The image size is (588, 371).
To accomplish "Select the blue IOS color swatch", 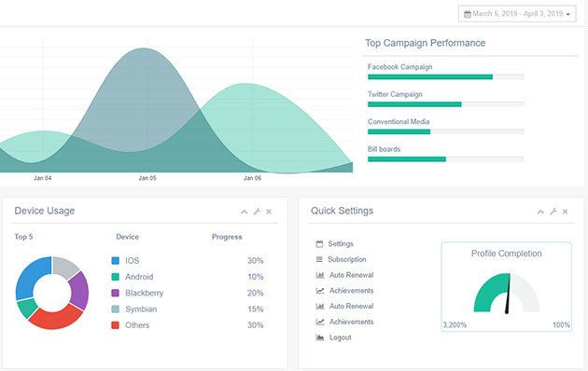I will [x=115, y=261].
